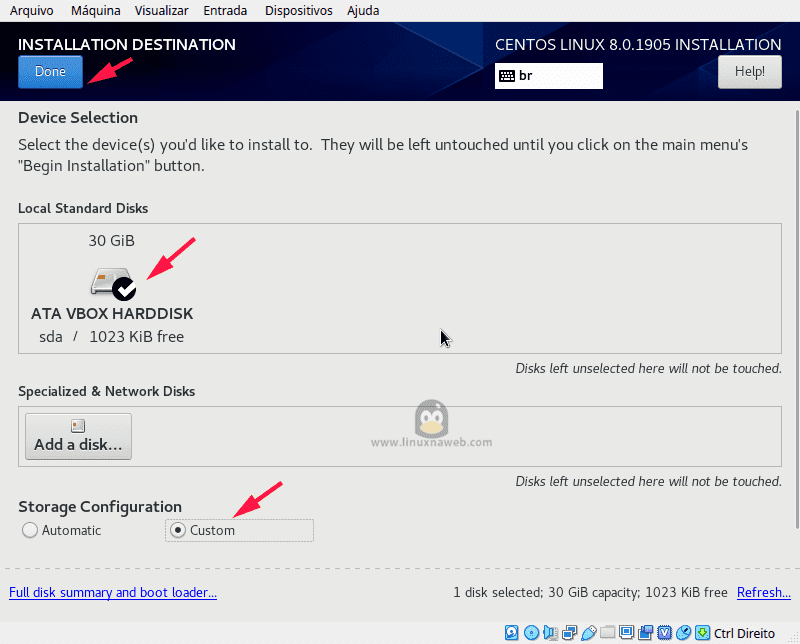The height and width of the screenshot is (644, 800).
Task: Click the ATA VBOX HARDDISK name label
Action: tap(112, 313)
